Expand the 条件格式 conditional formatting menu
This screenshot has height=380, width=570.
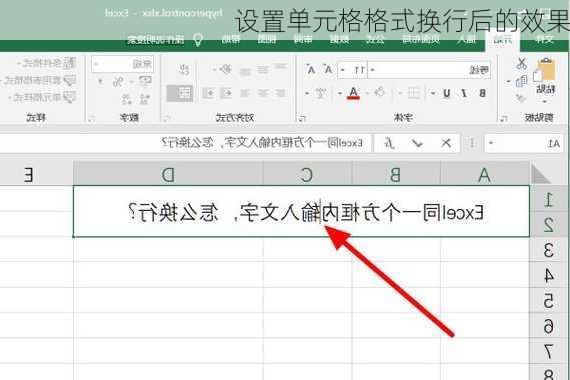pos(46,63)
